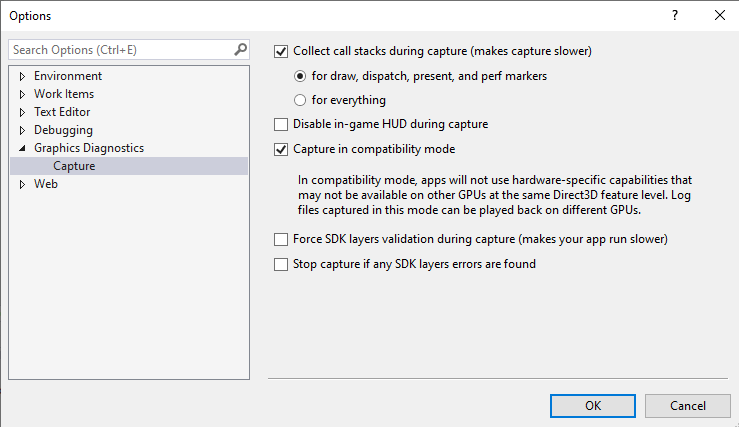The height and width of the screenshot is (427, 739).
Task: Enable Disable in-game HUD during capture
Action: pyautogui.click(x=281, y=125)
